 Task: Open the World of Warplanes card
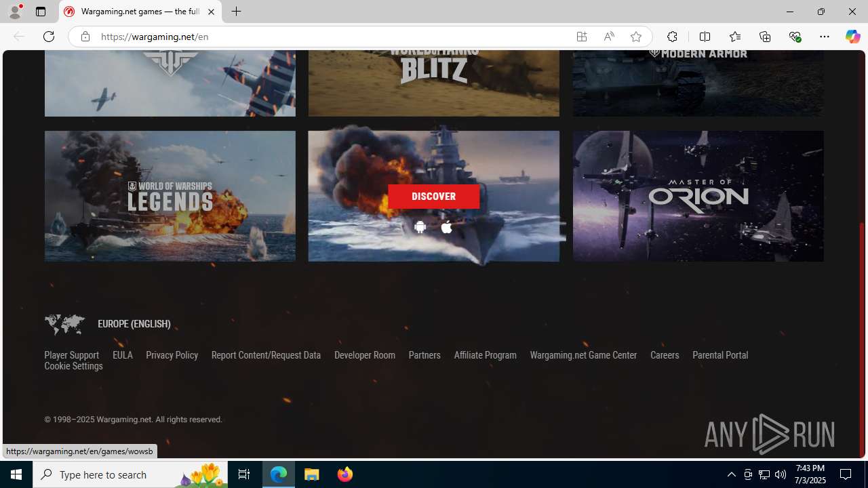(170, 83)
